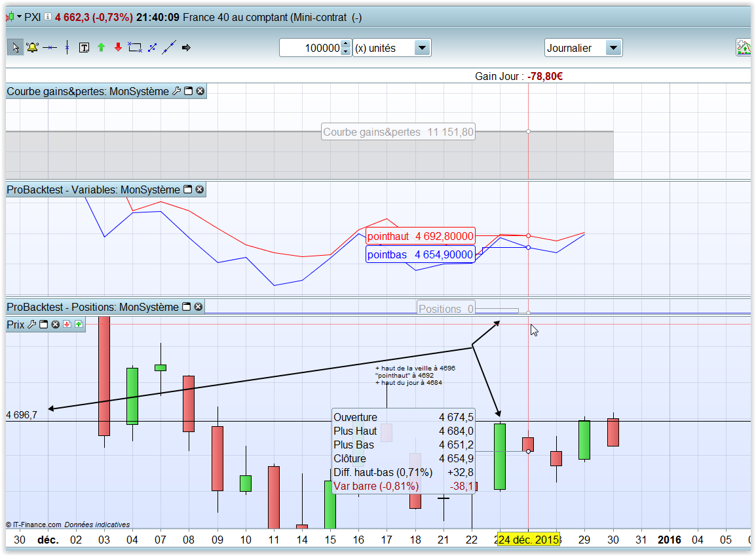Decrease quantity with stepper down arrow
Screen dimensions: 756x556
pyautogui.click(x=346, y=52)
